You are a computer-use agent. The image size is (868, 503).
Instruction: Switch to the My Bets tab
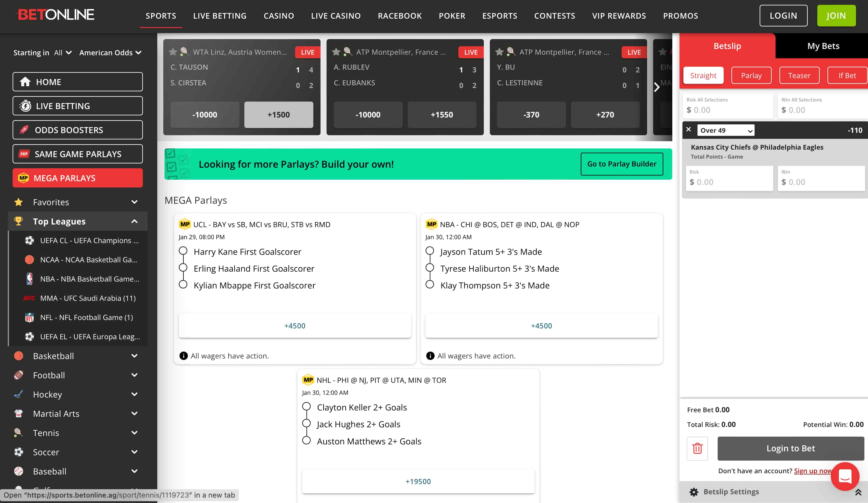pos(823,45)
